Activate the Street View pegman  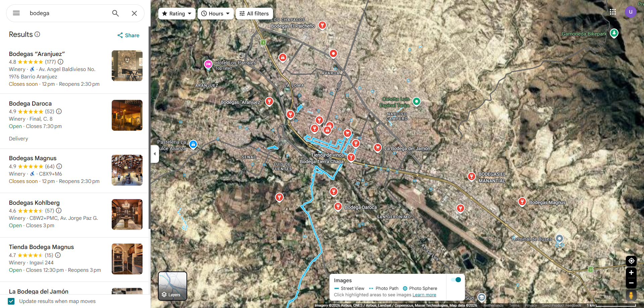[631, 295]
